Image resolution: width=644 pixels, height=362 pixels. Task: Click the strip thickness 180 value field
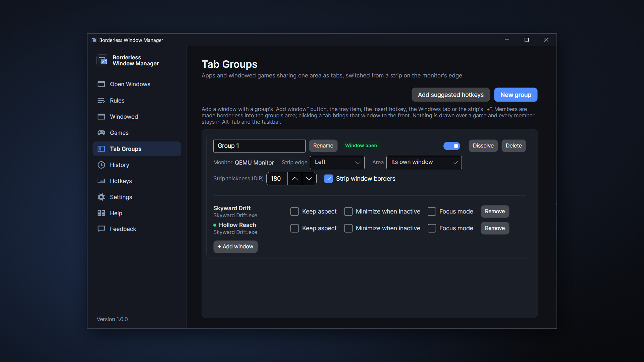(x=277, y=179)
